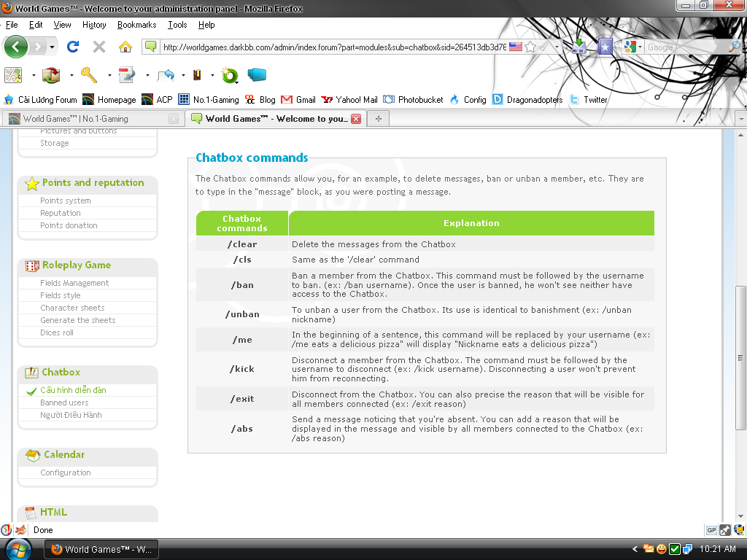This screenshot has height=560, width=747.
Task: Select Cấu hình diễn đàn under Chatbox
Action: click(x=73, y=390)
